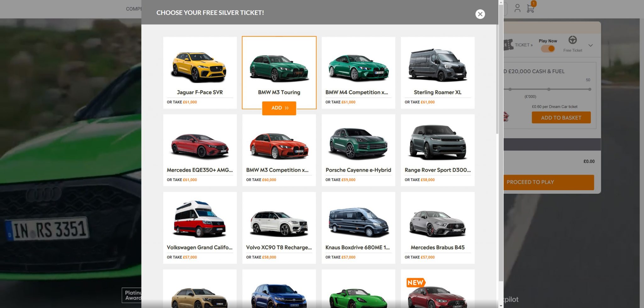Viewport: 644px width, 308px height.
Task: Close the free silver ticket dialog
Action: pos(480,14)
